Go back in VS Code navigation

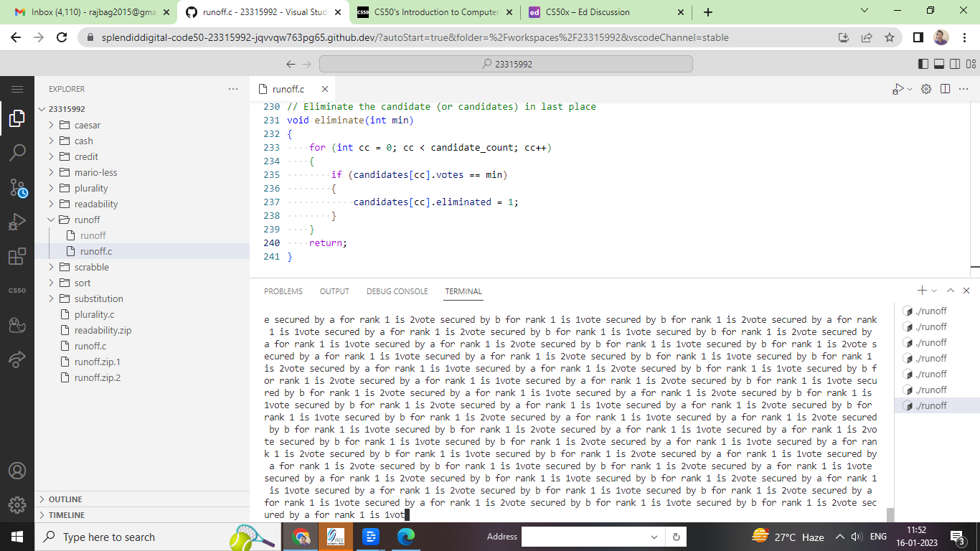[x=291, y=64]
